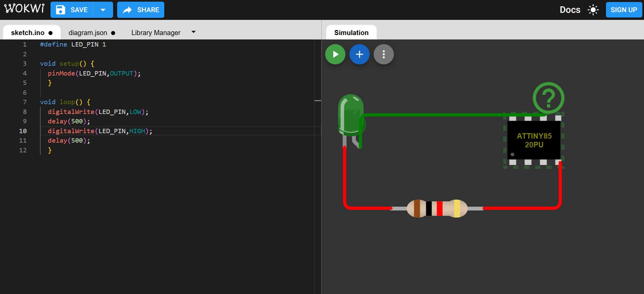Add a new part with the blue plus button

point(359,54)
